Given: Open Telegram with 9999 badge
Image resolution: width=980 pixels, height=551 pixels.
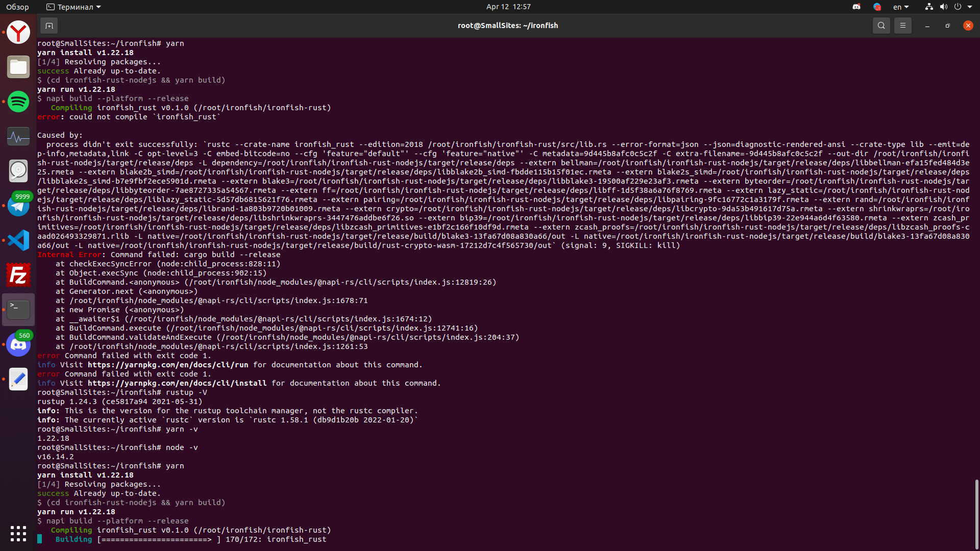Looking at the screenshot, I should [18, 205].
